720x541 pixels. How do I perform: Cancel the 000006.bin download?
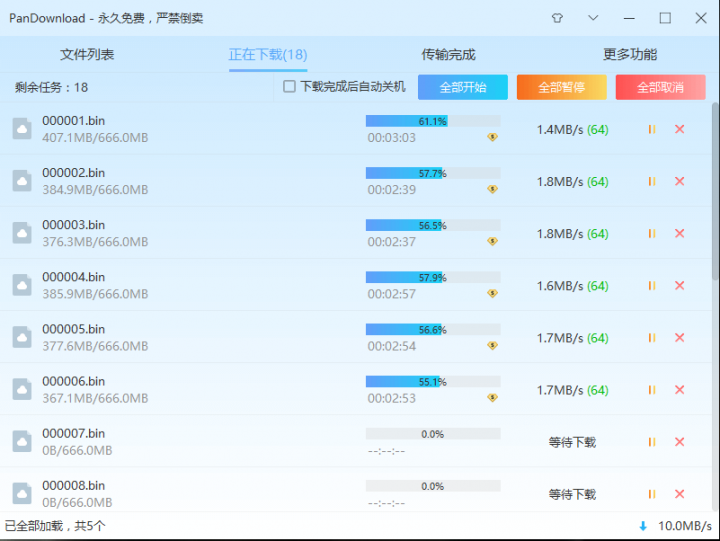tap(680, 390)
